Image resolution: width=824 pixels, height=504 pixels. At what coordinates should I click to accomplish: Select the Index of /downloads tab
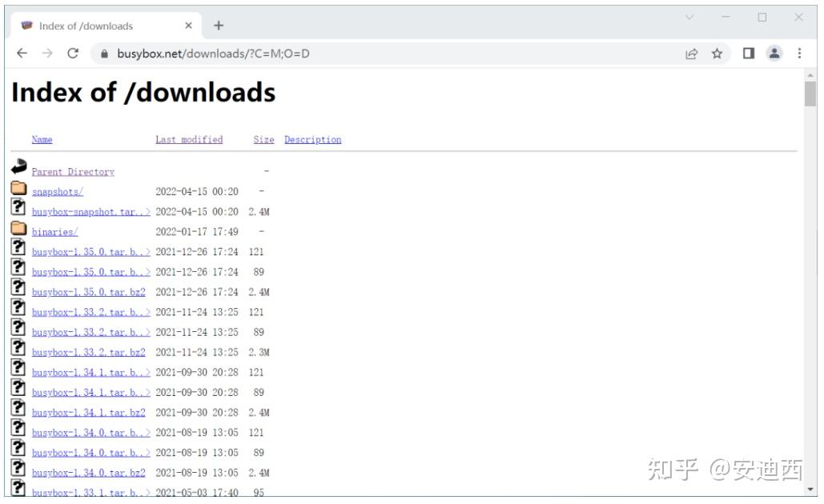point(105,26)
